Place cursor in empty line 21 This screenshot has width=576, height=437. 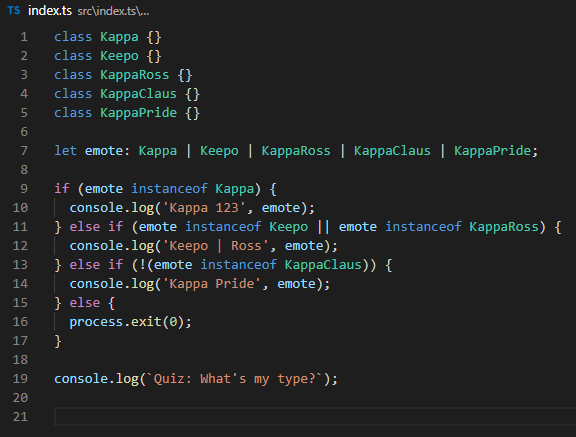click(315, 416)
